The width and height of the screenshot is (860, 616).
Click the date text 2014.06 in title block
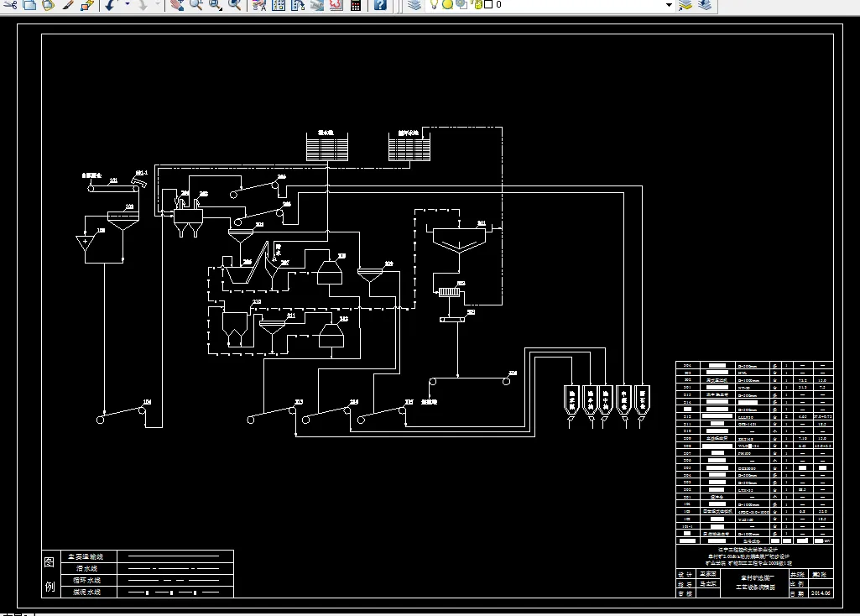tap(821, 593)
